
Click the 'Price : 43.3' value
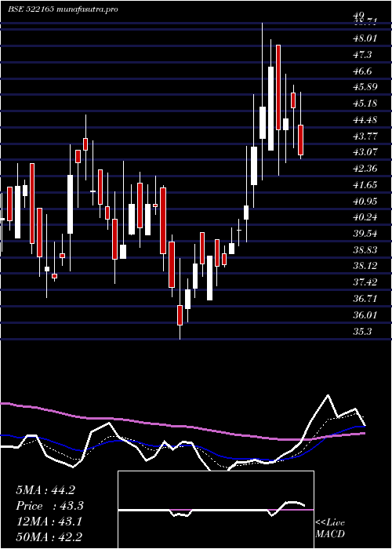49,506
